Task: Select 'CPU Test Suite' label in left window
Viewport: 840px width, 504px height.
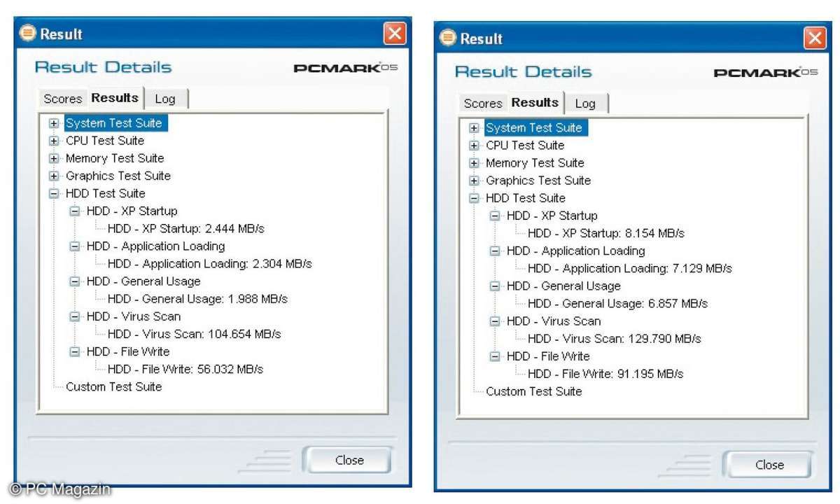Action: (x=105, y=141)
